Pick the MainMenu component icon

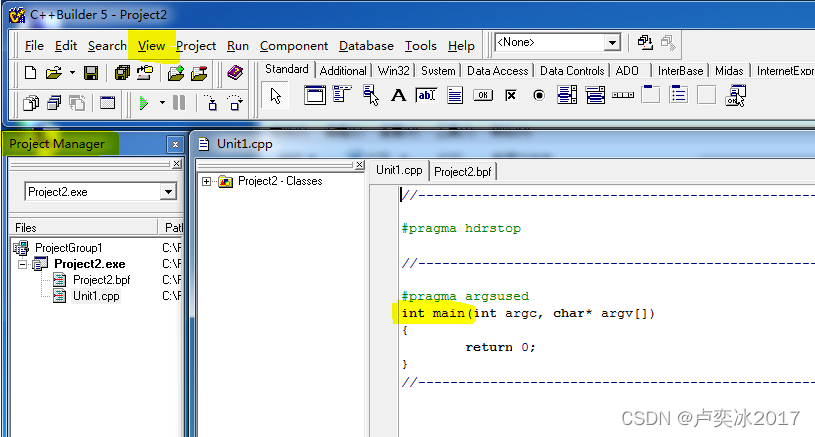(343, 95)
